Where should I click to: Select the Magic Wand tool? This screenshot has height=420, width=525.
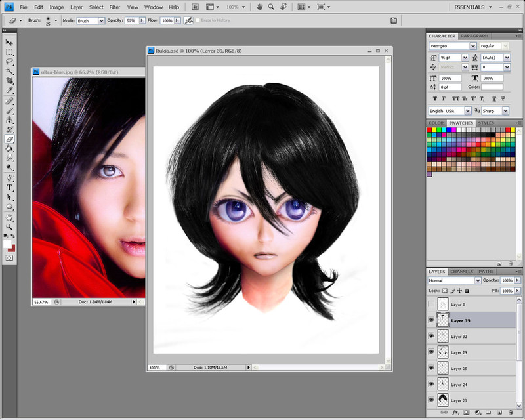(x=9, y=71)
